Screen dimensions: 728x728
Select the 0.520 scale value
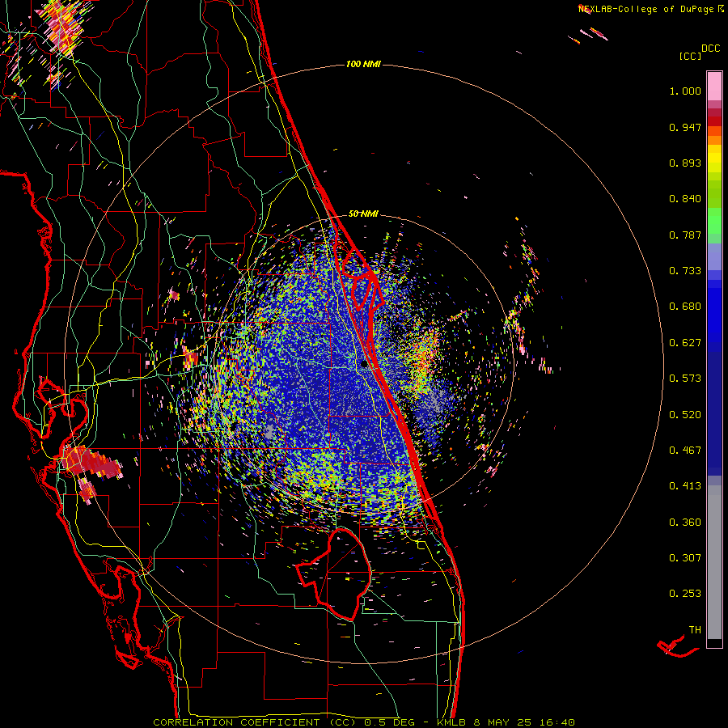pyautogui.click(x=685, y=415)
